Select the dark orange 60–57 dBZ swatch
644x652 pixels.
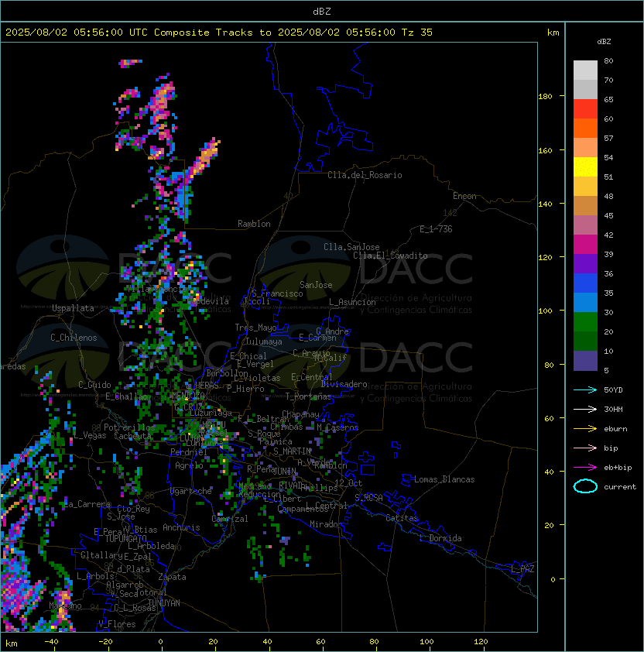[x=585, y=128]
